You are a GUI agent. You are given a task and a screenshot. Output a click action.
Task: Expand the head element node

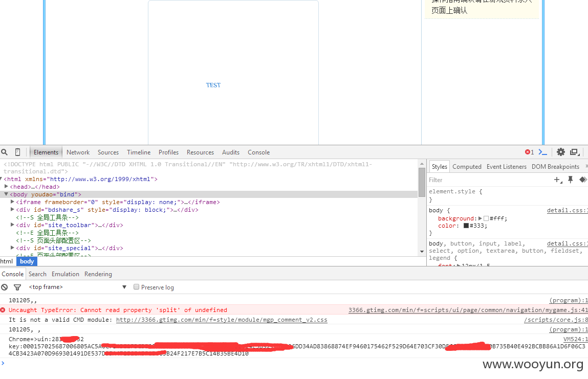click(6, 186)
